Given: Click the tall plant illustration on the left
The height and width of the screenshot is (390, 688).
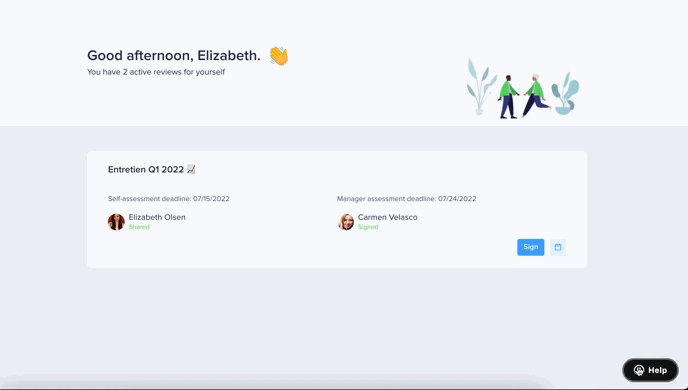Looking at the screenshot, I should pos(481,86).
